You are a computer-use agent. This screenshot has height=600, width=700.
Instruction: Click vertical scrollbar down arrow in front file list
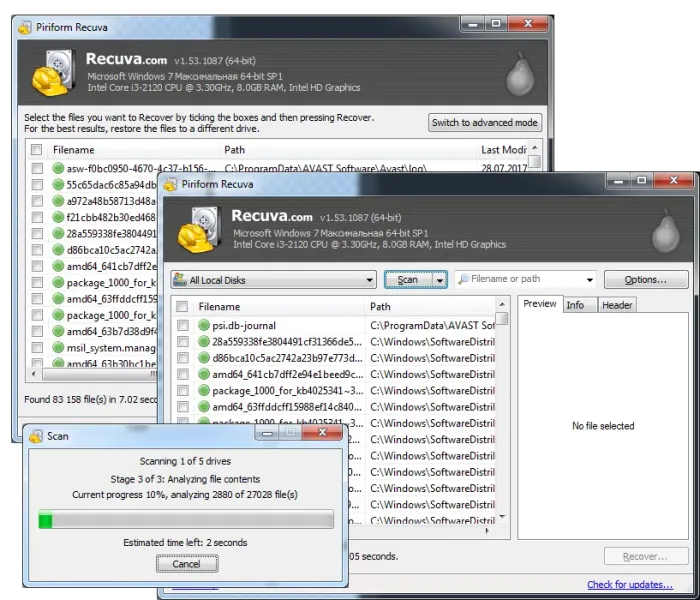click(x=502, y=517)
